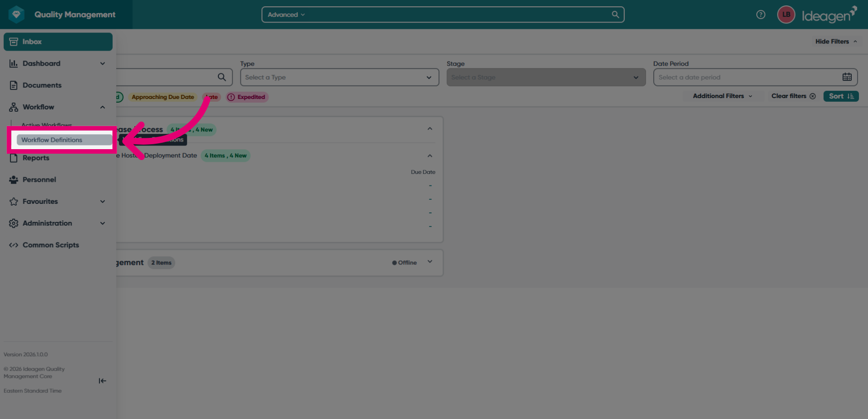Expand the Additional Filters dropdown
The width and height of the screenshot is (868, 419).
(722, 96)
